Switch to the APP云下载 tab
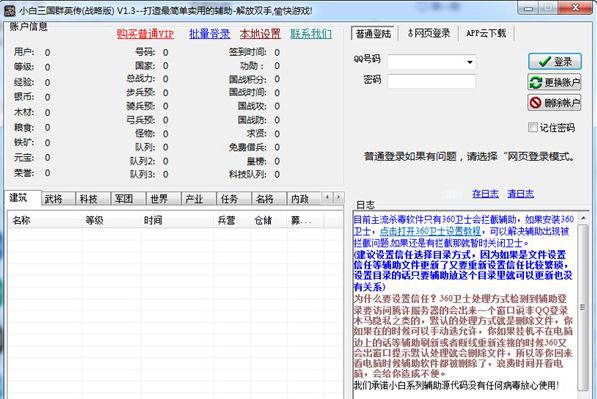The image size is (597, 399). (486, 34)
